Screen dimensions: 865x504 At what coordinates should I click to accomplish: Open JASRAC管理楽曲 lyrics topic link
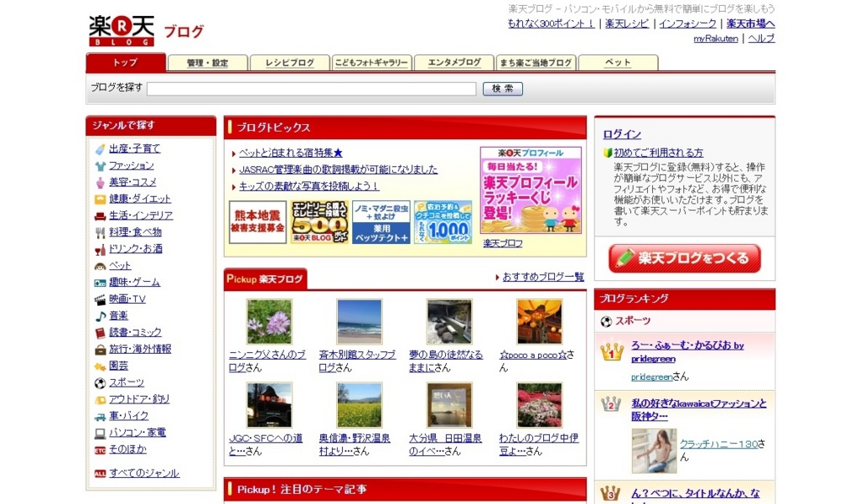click(x=338, y=170)
